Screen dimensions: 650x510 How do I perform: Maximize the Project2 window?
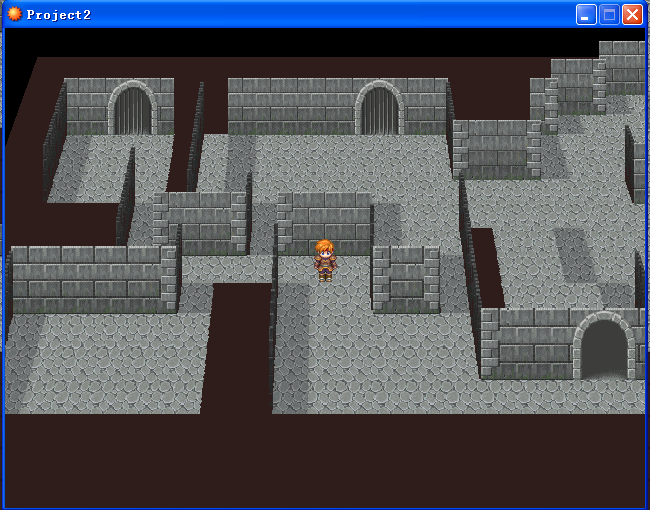(609, 15)
